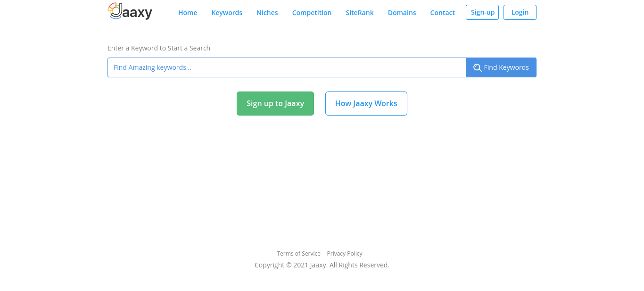The width and height of the screenshot is (644, 291).
Task: Click the Sign-up button in header
Action: (482, 12)
